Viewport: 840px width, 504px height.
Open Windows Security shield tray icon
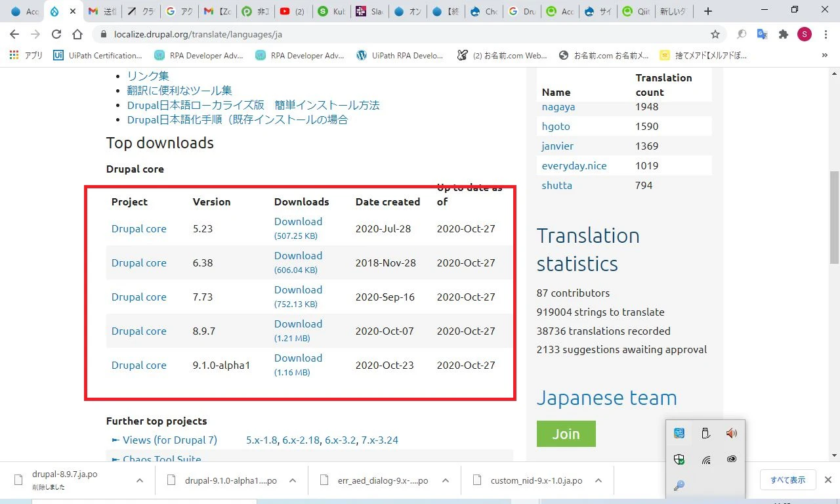[x=680, y=459]
